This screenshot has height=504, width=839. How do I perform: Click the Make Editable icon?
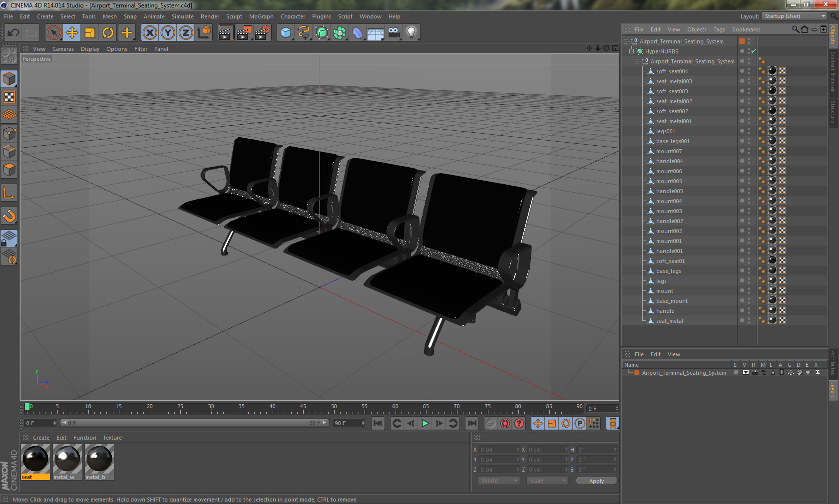[x=9, y=55]
